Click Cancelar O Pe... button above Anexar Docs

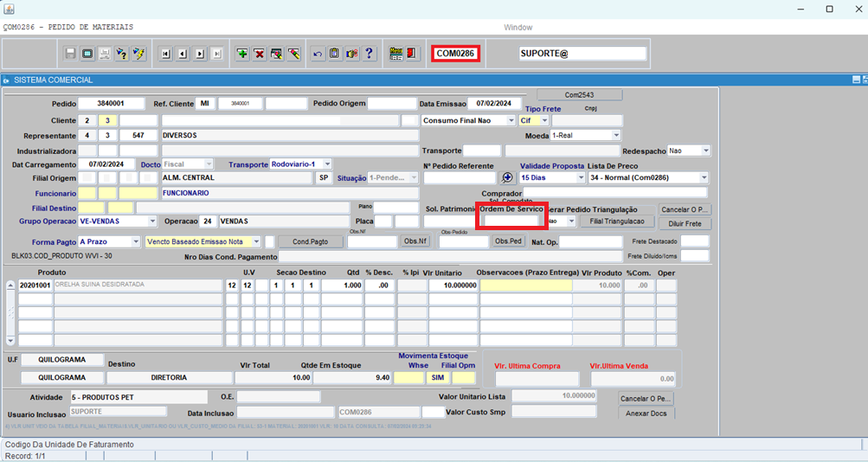click(646, 398)
